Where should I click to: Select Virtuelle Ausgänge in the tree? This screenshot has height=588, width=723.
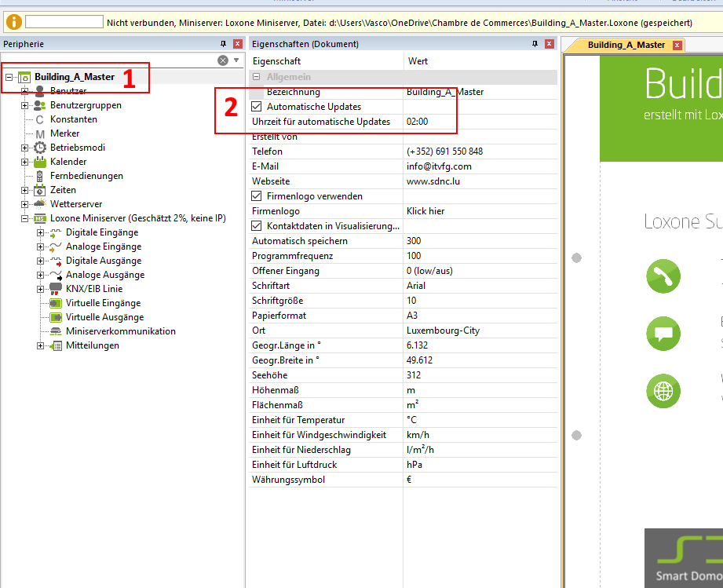coord(104,317)
